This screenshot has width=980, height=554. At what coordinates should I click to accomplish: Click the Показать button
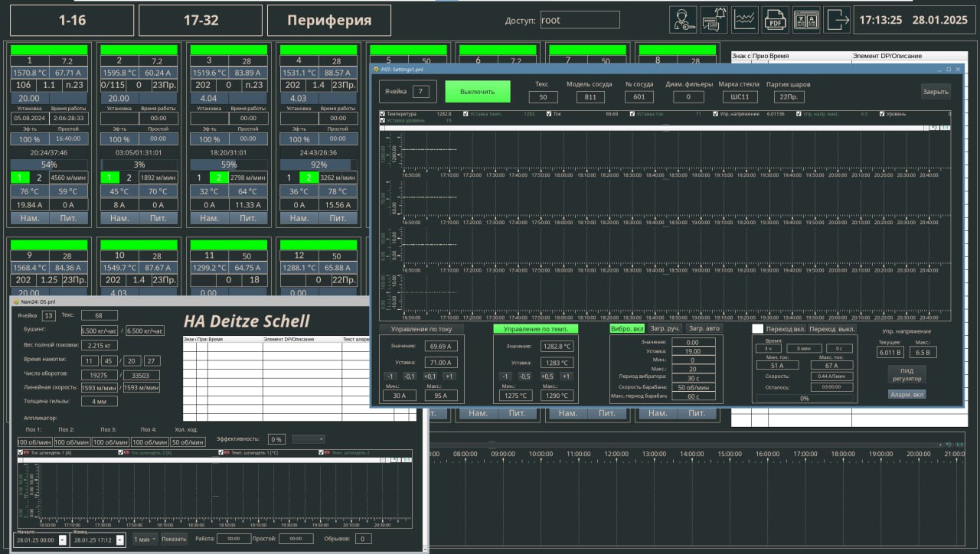tap(174, 539)
